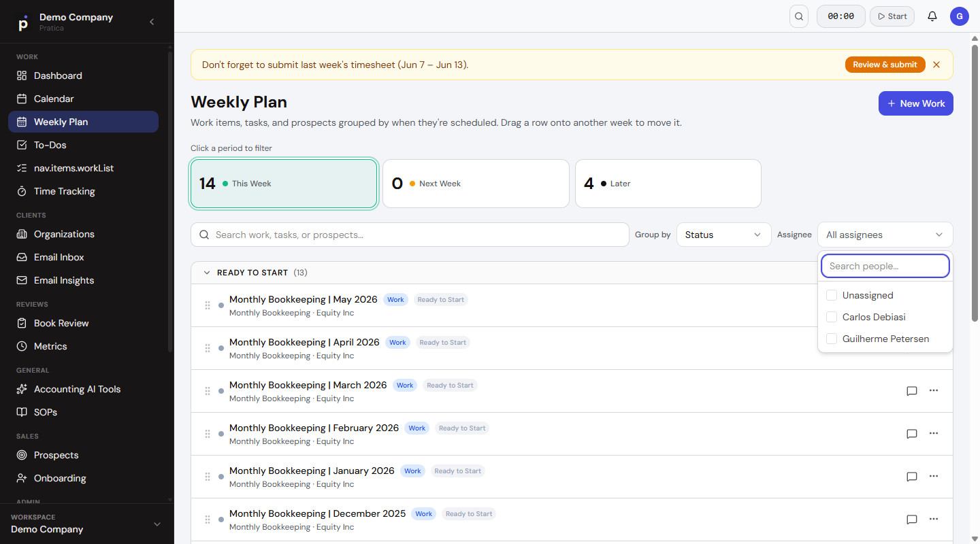The width and height of the screenshot is (980, 544).
Task: Click drag handle of March 2026 bookkeeping row
Action: [208, 391]
